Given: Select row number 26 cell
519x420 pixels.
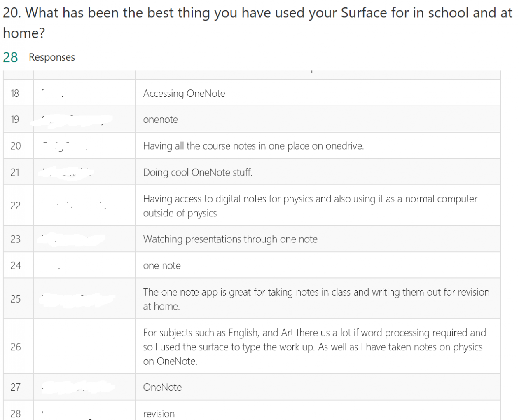Looking at the screenshot, I should [x=19, y=347].
